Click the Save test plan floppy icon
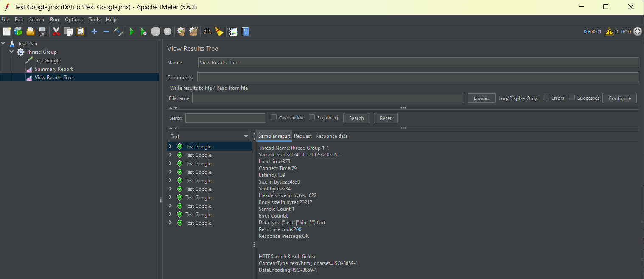Image resolution: width=644 pixels, height=279 pixels. tap(42, 31)
